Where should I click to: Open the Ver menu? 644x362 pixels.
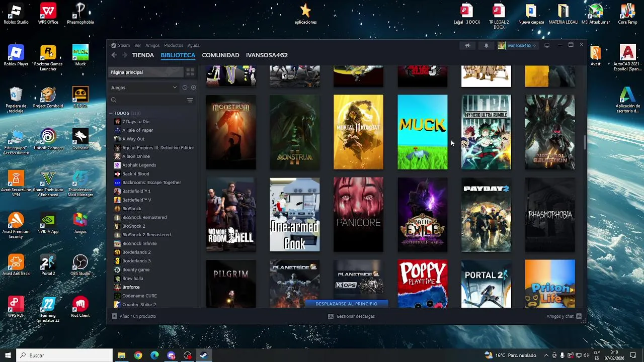137,45
